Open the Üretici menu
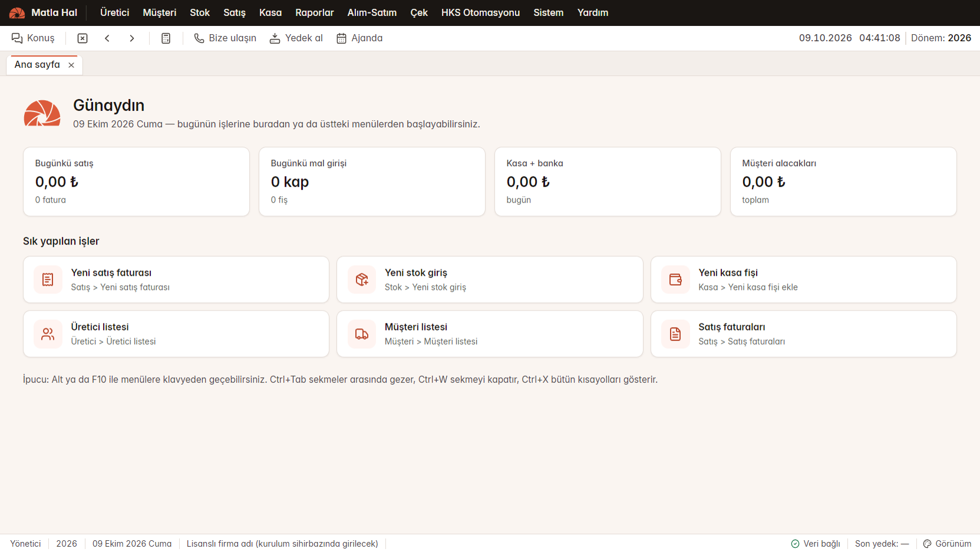 click(x=114, y=12)
